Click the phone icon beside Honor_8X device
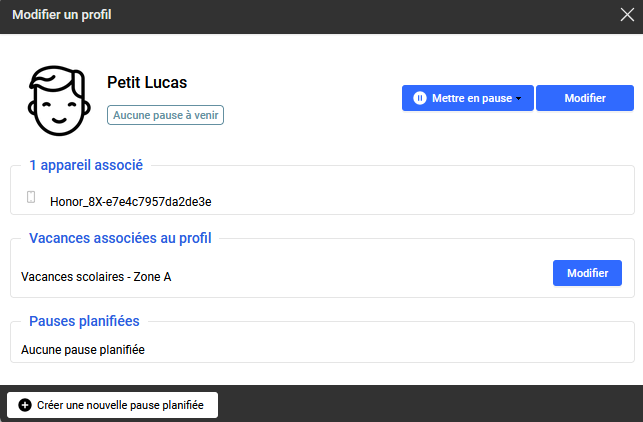Image resolution: width=643 pixels, height=422 pixels. tap(31, 199)
